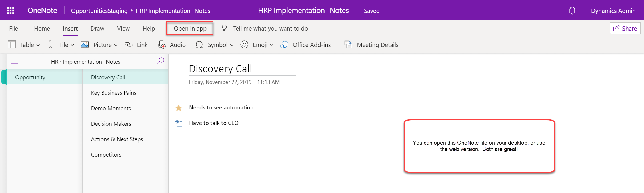Click the notebook name in navigation pane header
Viewport: 644px width, 193px height.
86,62
